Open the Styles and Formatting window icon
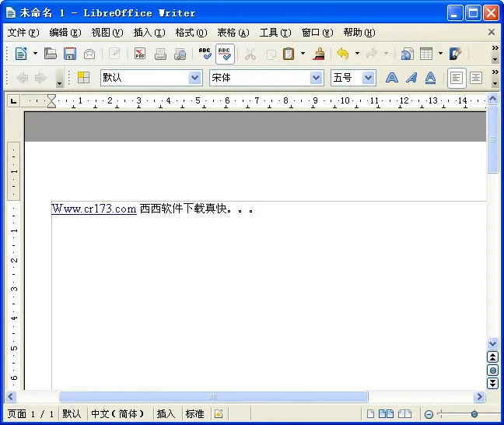The width and height of the screenshot is (504, 425). (83, 78)
